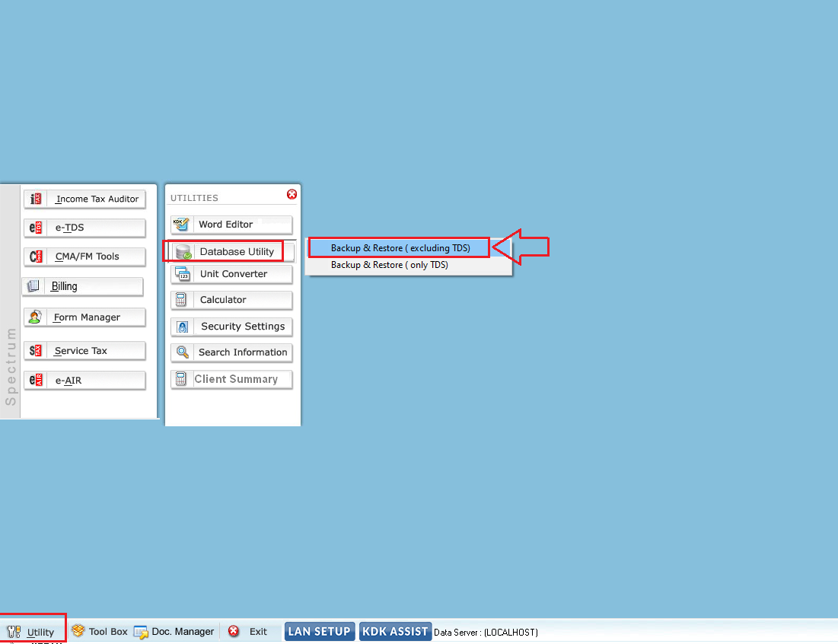Click the Doc. Manager icon
Screen dimensions: 838x644
[141, 633]
